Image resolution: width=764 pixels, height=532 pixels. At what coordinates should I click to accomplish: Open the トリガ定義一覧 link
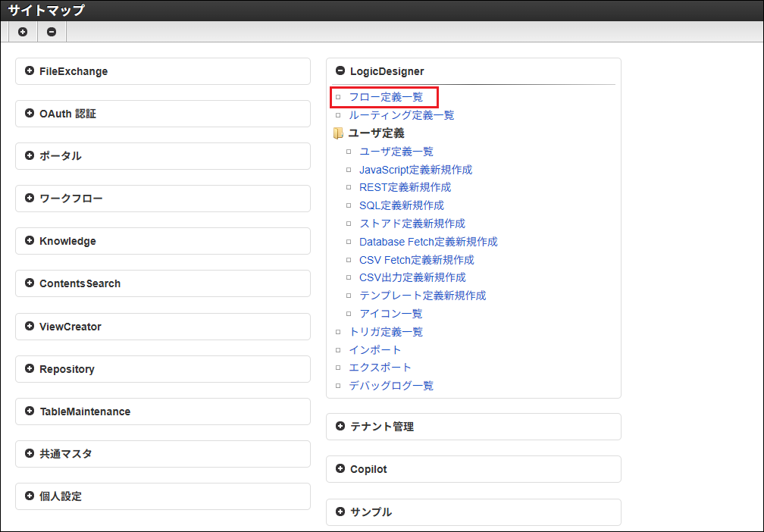coord(386,332)
